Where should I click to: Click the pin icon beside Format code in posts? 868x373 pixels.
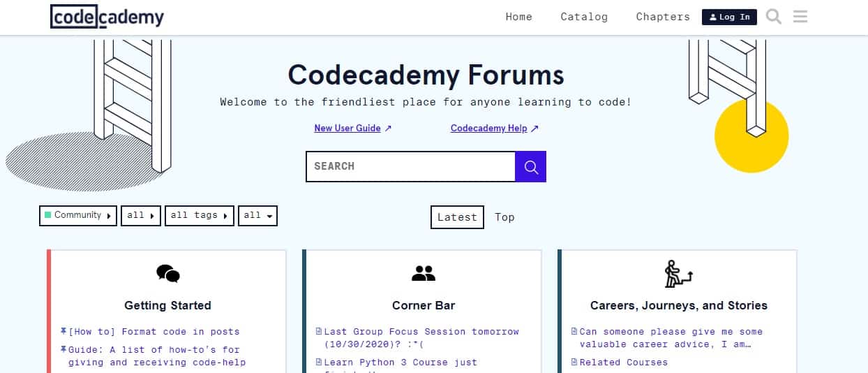pyautogui.click(x=63, y=331)
